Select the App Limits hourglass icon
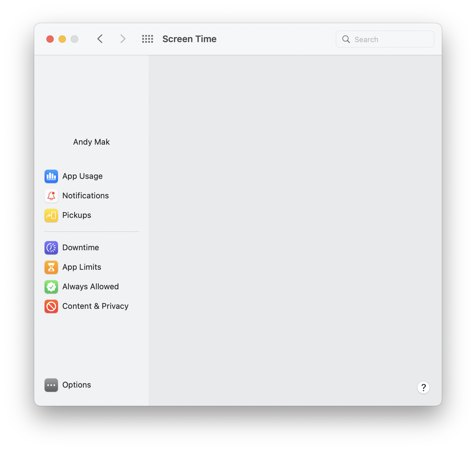 click(51, 267)
